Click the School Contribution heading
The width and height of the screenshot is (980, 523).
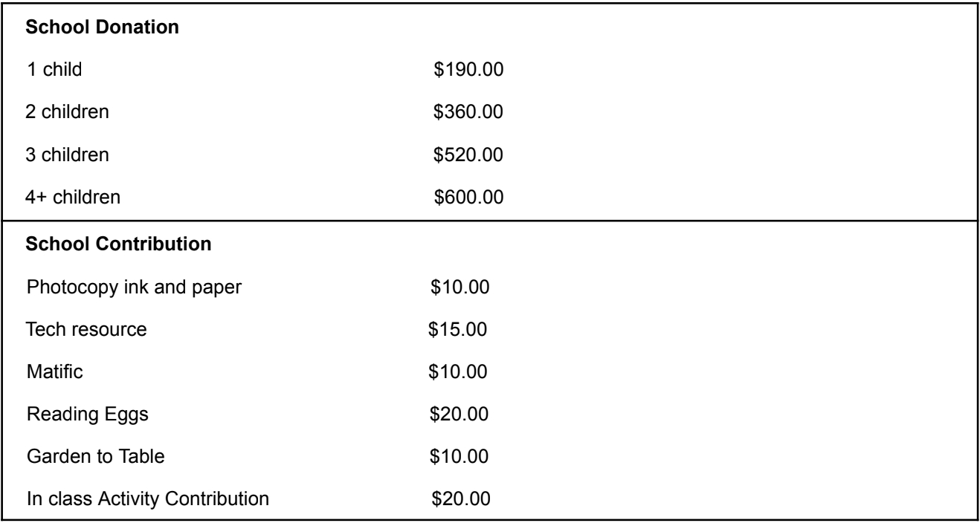coord(94,247)
